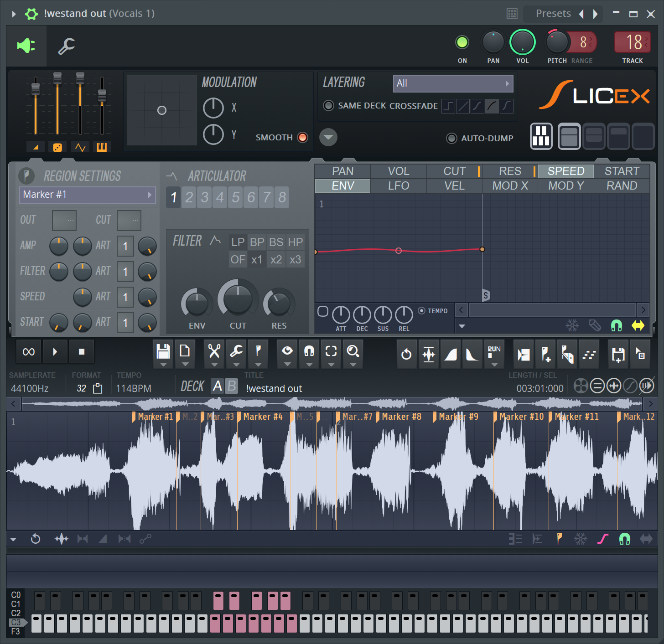Viewport: 664px width, 644px height.
Task: Go to the next preset arrow
Action: (595, 14)
